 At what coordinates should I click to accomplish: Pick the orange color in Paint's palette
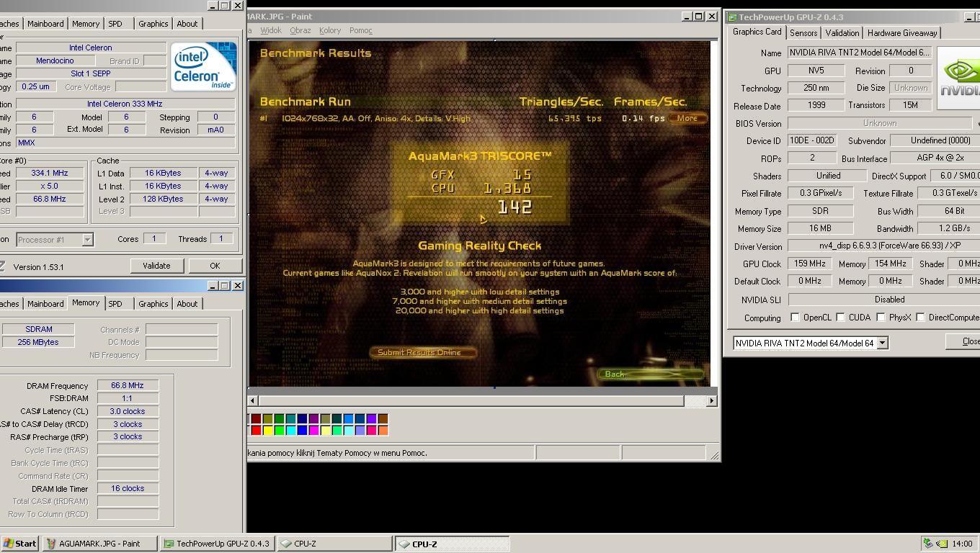point(383,430)
